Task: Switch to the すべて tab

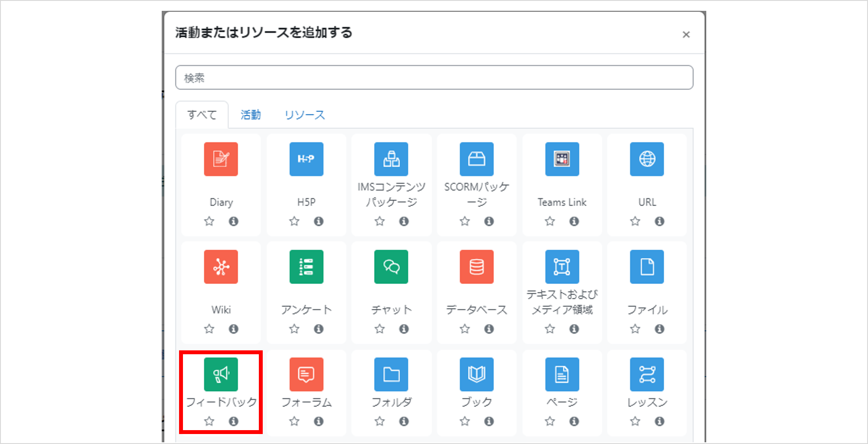Action: (x=202, y=115)
